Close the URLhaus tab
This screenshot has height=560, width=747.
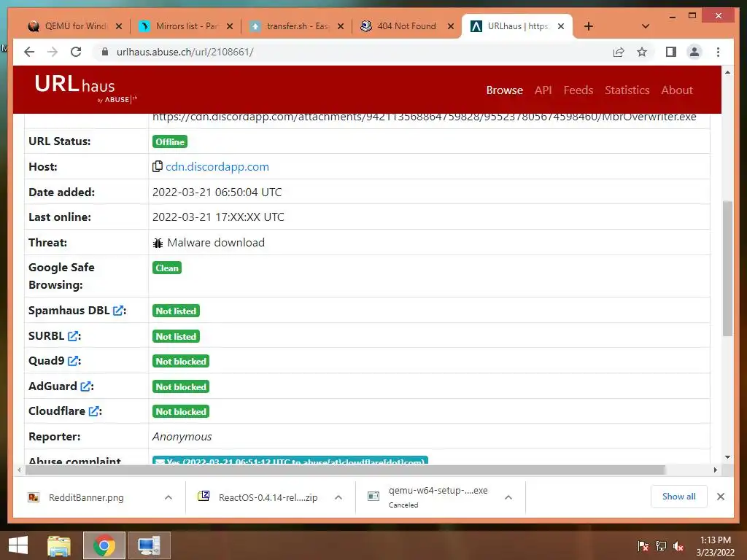point(561,26)
